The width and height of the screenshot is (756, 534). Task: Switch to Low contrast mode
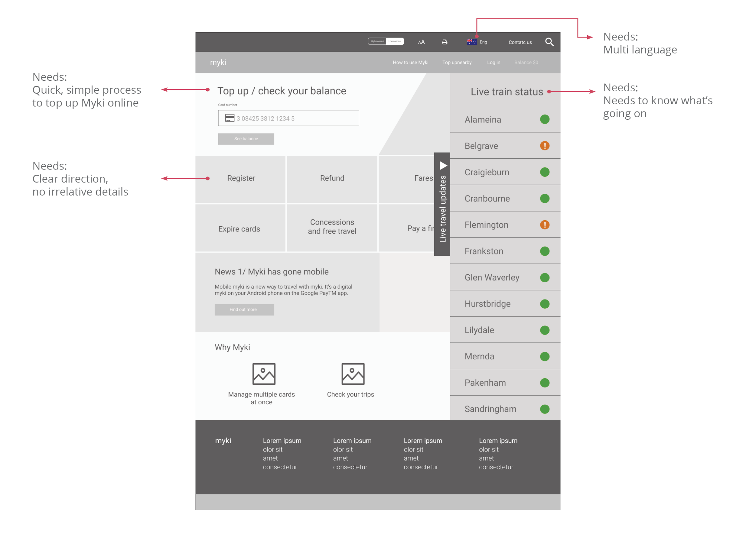point(395,41)
